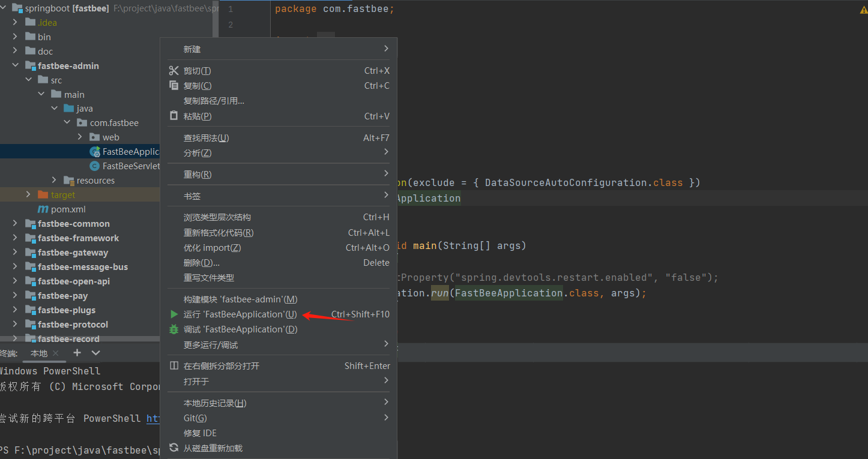
Task: Choose 修复 IDE menu entry
Action: (x=279, y=433)
